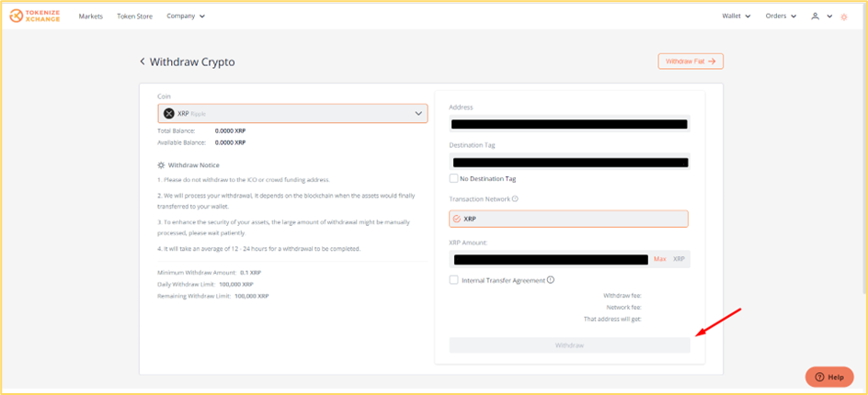Expand the Coin selection dropdown
Viewport: 868px width, 395px height.
click(x=292, y=113)
